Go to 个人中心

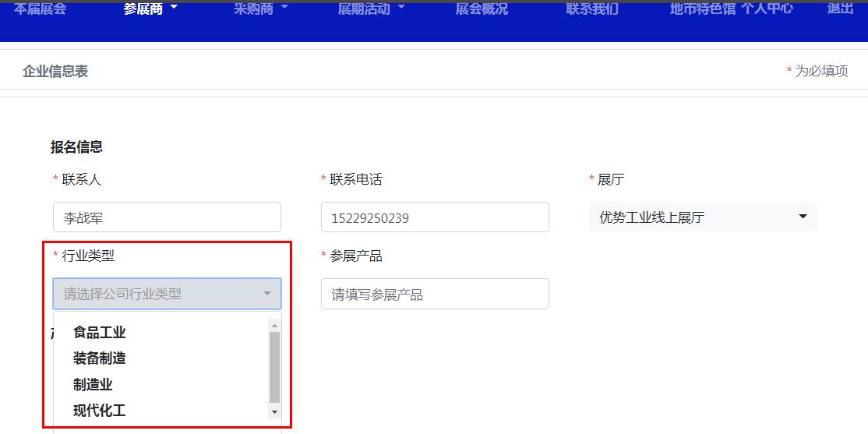click(767, 9)
